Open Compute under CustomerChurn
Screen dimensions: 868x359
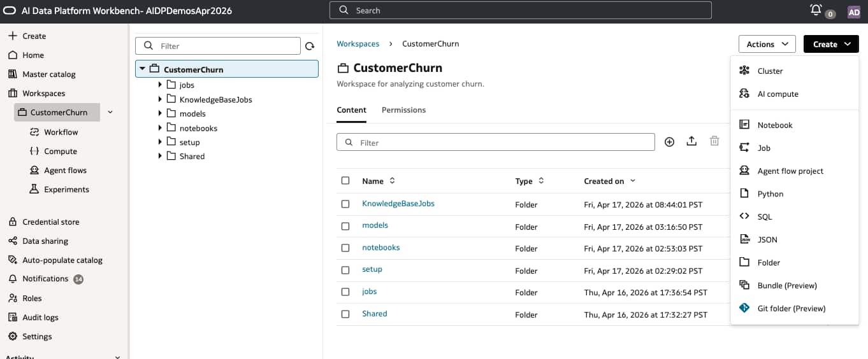[60, 151]
